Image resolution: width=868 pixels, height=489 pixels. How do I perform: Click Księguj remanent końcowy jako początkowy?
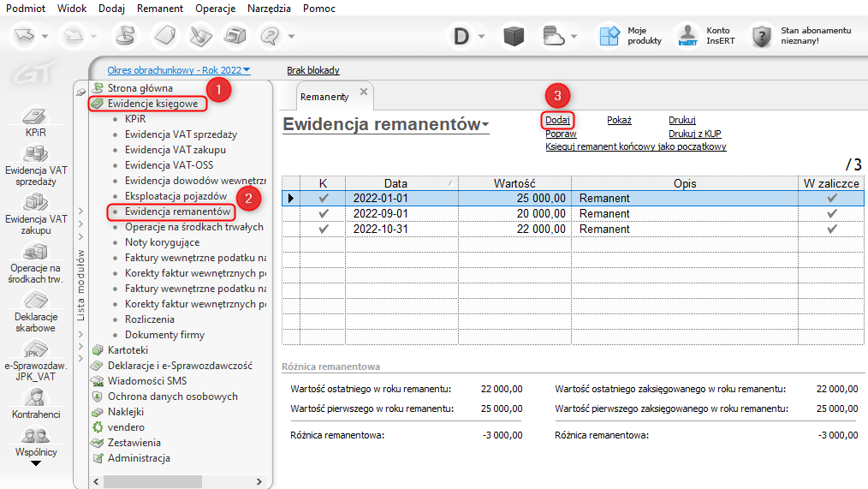click(x=635, y=146)
